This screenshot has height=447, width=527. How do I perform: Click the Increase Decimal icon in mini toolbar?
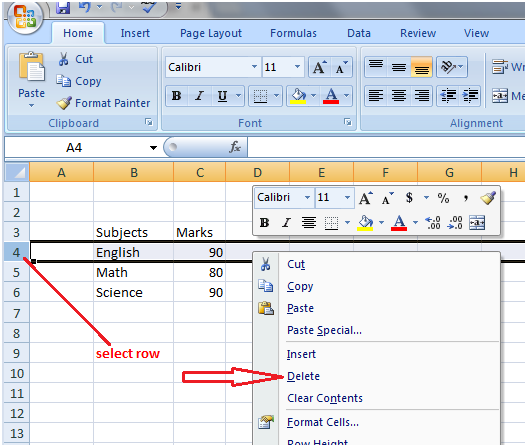[x=433, y=223]
